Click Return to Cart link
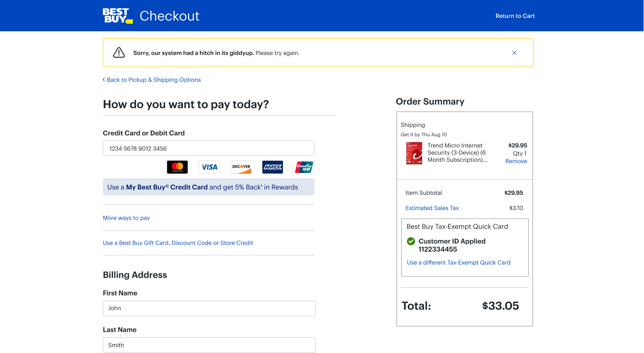644x353 pixels. click(x=515, y=16)
